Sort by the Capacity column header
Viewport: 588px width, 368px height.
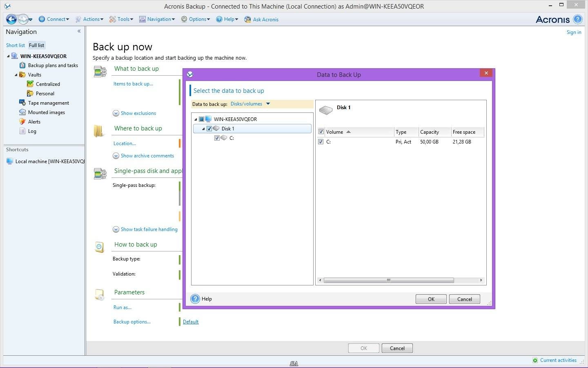[x=434, y=132]
